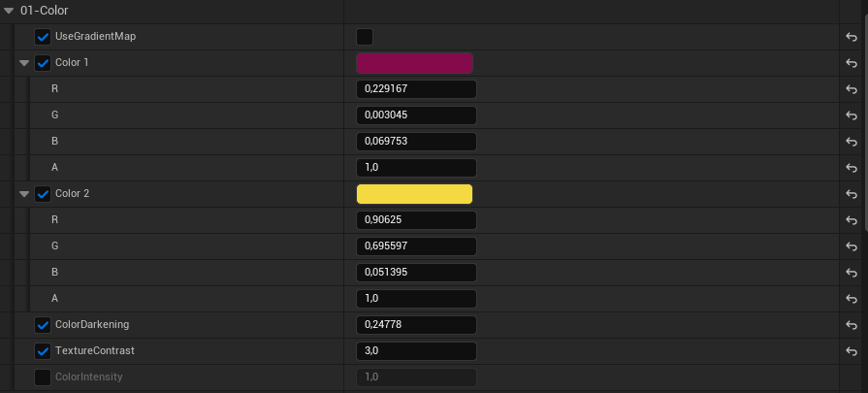
Task: Reset Color 1 R value arrow
Action: [x=852, y=89]
